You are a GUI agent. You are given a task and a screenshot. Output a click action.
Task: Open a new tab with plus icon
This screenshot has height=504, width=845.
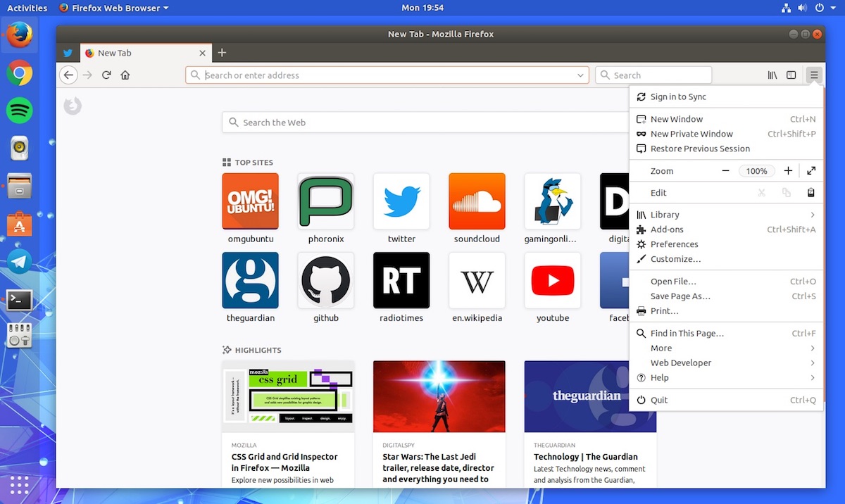coord(222,53)
